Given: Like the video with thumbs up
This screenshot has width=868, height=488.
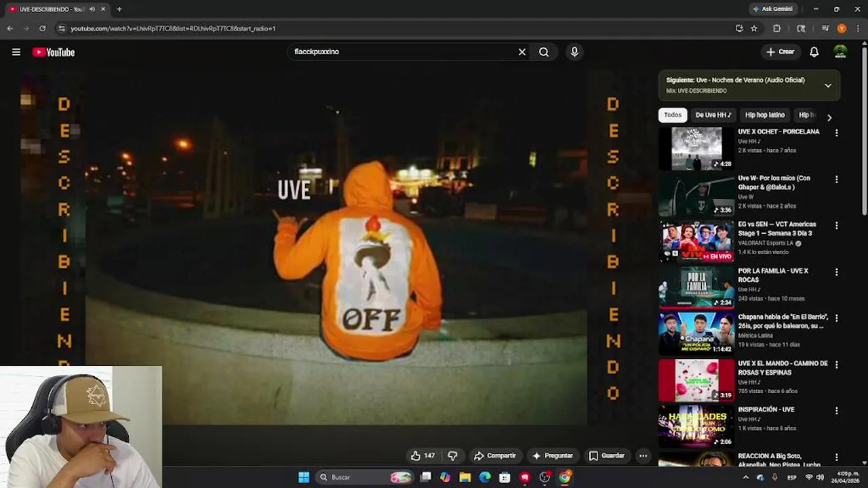Looking at the screenshot, I should 422,455.
